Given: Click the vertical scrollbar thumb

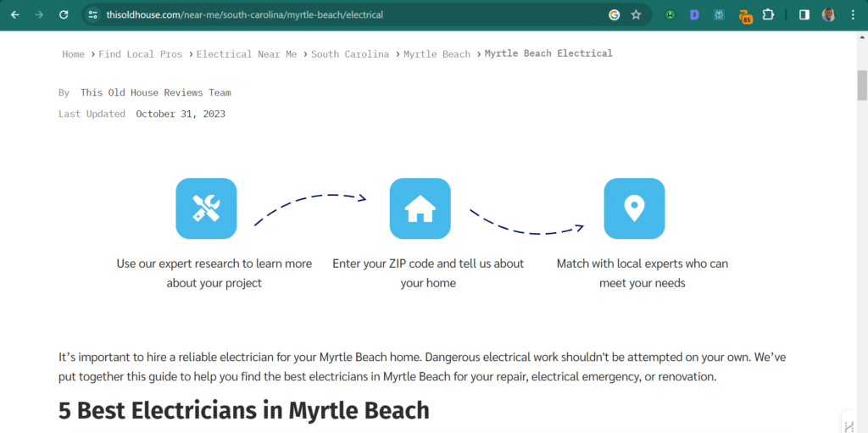Looking at the screenshot, I should point(862,86).
